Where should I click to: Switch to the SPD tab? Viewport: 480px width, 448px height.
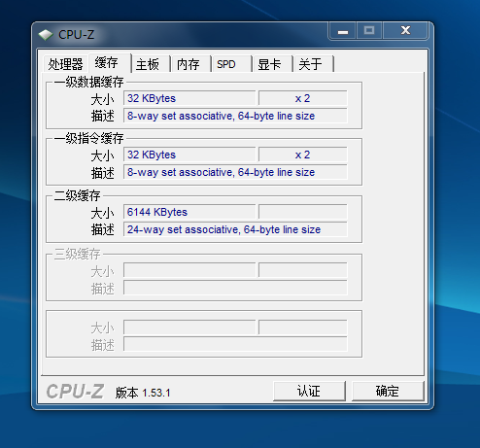tap(232, 64)
